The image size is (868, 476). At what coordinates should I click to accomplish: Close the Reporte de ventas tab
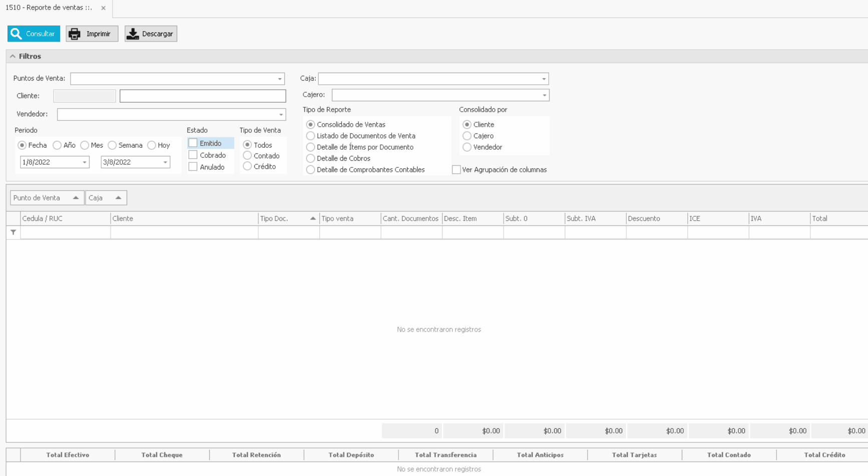tap(103, 8)
